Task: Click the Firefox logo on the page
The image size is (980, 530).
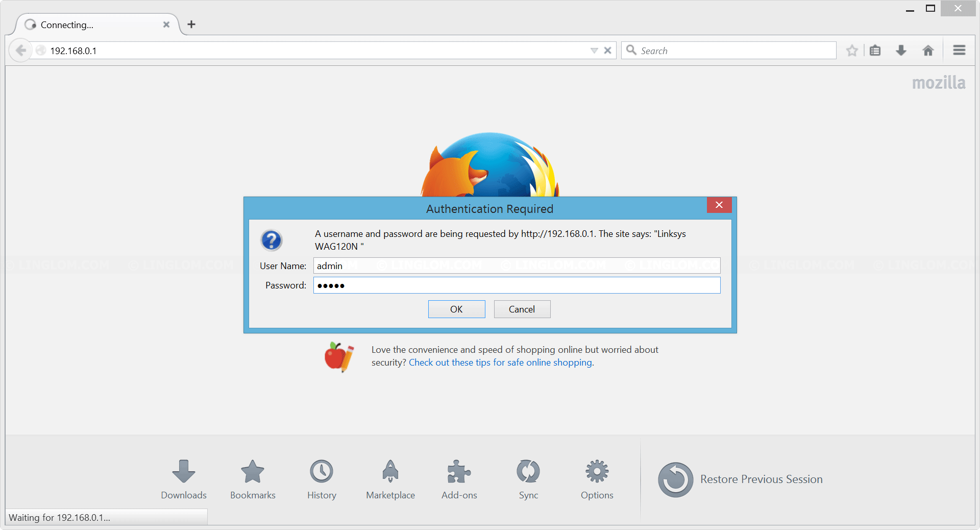Action: pos(489,164)
